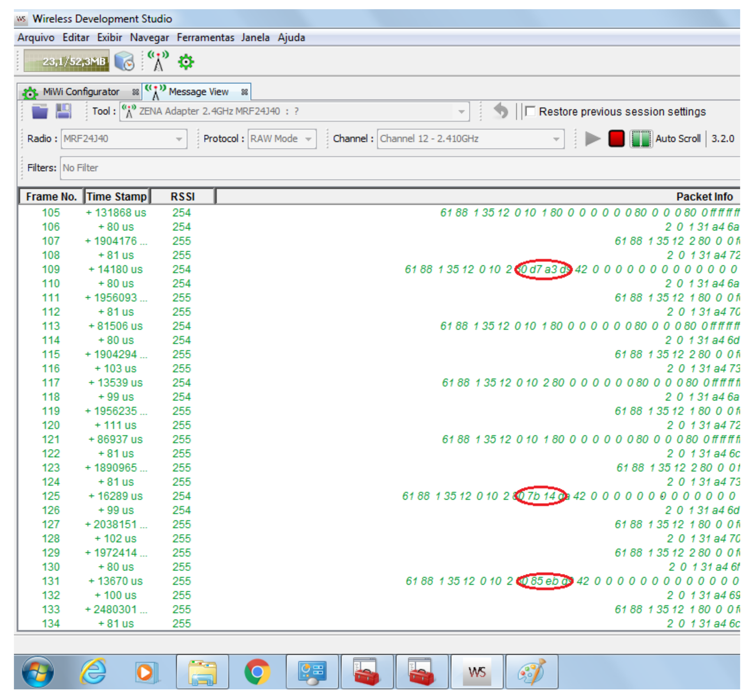
Task: Click the antenna sniffer icon in main toolbar
Action: click(x=158, y=61)
